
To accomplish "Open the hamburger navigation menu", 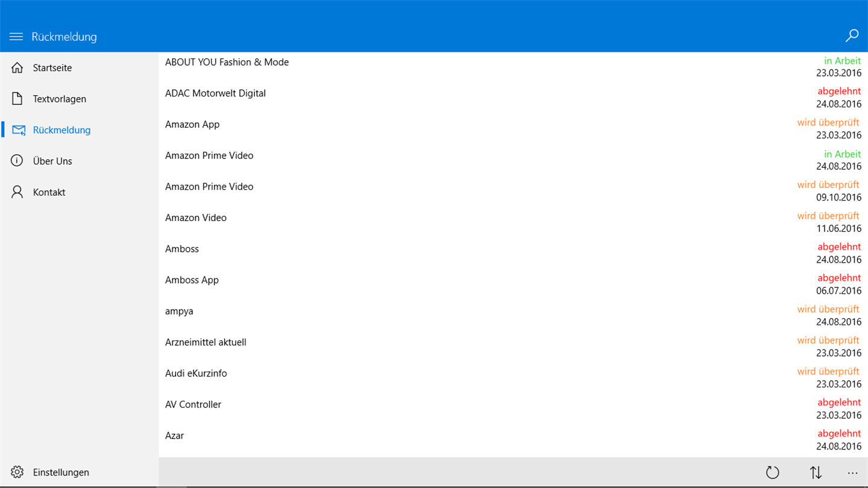I will (16, 37).
